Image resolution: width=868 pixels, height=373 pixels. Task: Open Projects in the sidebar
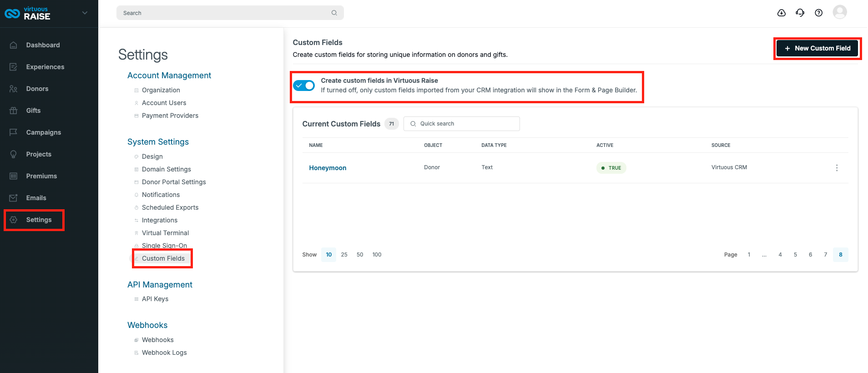[39, 154]
